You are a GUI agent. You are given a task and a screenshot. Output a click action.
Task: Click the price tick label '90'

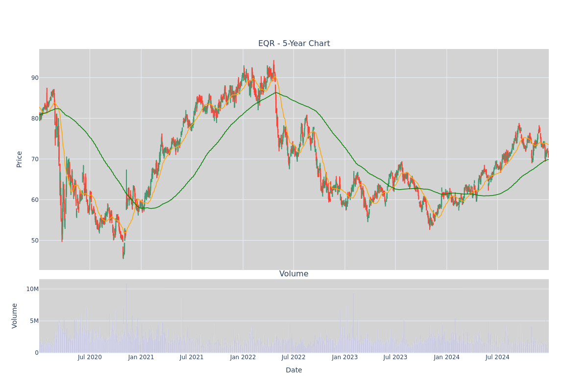(35, 77)
